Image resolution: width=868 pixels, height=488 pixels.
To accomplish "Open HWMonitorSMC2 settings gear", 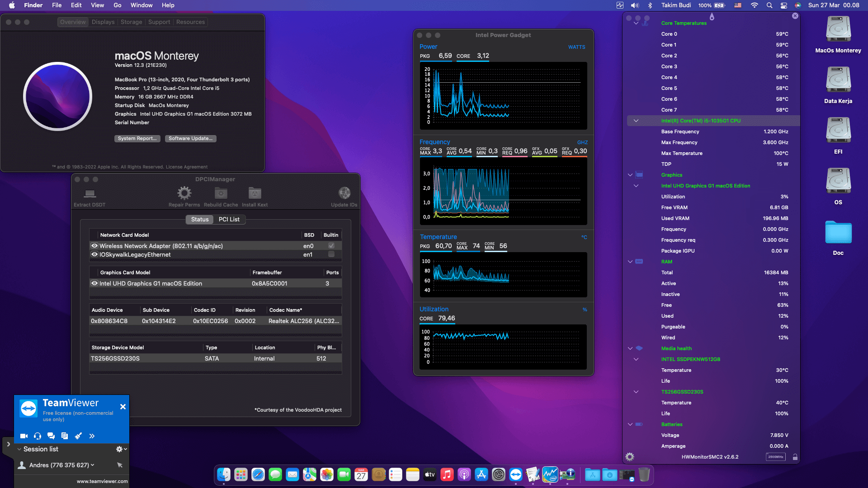I will [x=630, y=457].
